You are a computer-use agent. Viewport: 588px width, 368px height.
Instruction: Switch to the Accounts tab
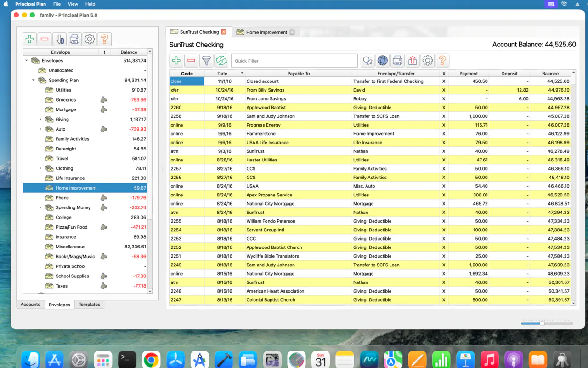[x=30, y=305]
